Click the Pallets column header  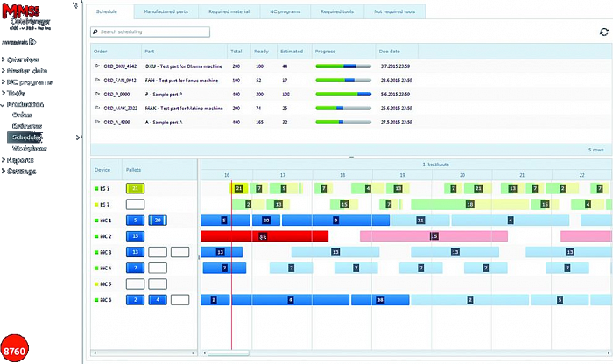[x=159, y=170]
